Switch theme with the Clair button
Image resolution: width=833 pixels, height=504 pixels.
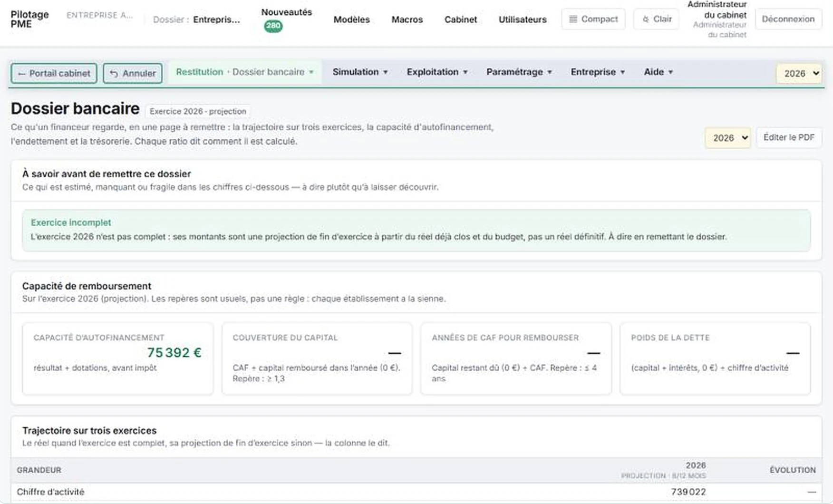click(x=656, y=19)
